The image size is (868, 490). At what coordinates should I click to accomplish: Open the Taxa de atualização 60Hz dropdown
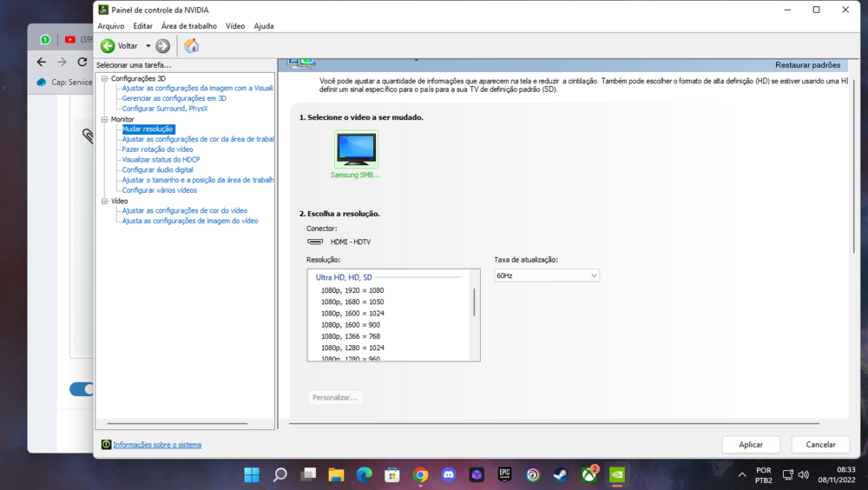[x=546, y=275]
